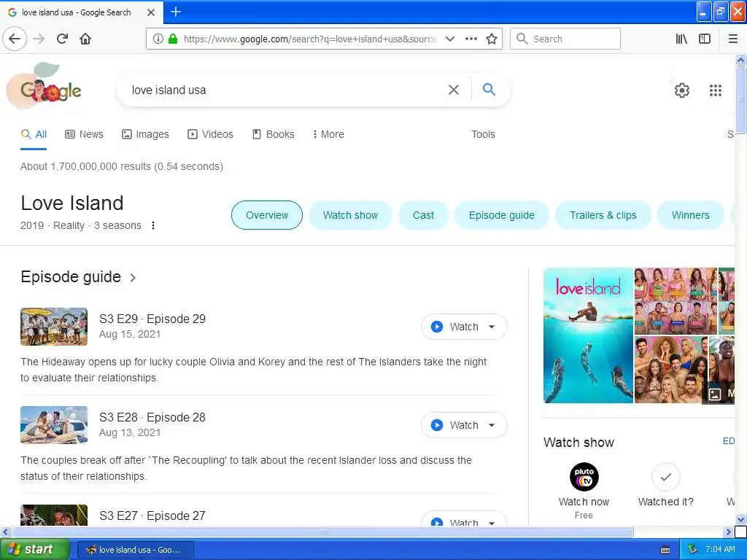
Task: Select the Overview chip
Action: 267,215
